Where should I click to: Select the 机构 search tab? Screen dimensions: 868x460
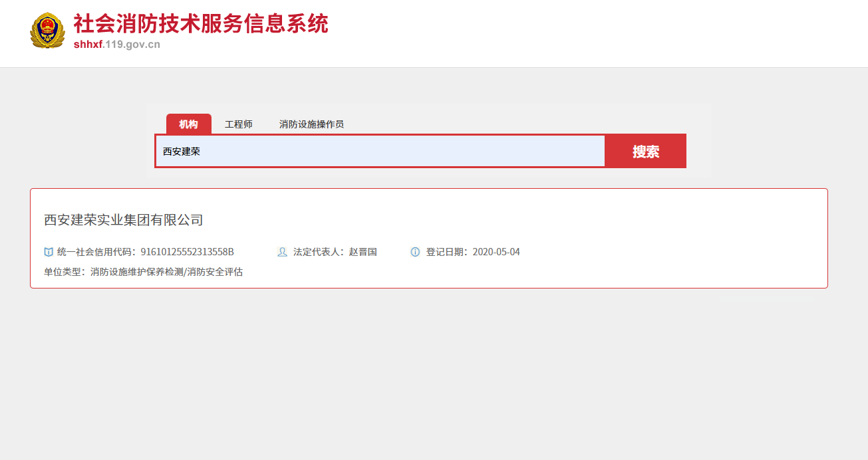point(188,124)
